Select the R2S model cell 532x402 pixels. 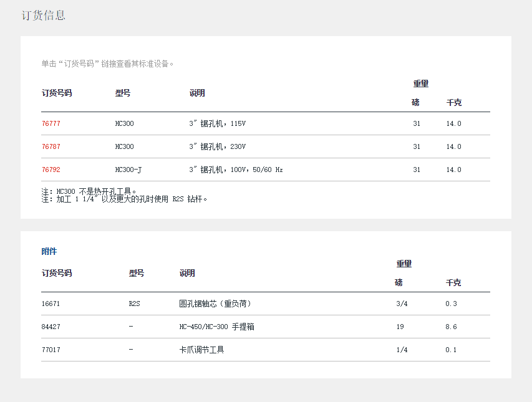pos(135,304)
